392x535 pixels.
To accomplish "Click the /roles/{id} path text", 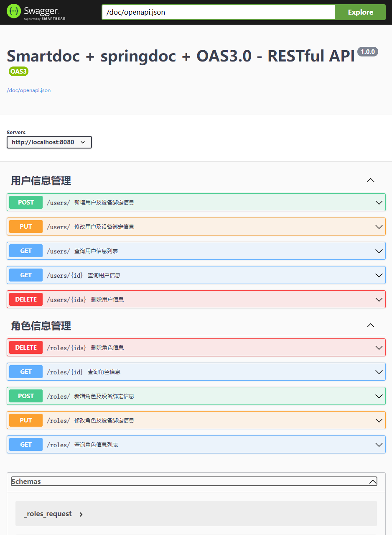I will pos(65,372).
